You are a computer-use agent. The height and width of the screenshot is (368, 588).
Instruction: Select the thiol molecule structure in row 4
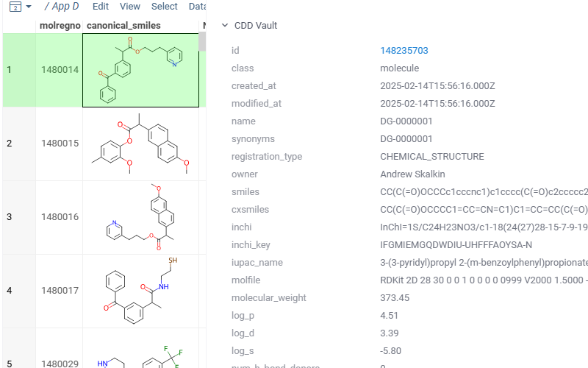point(140,291)
